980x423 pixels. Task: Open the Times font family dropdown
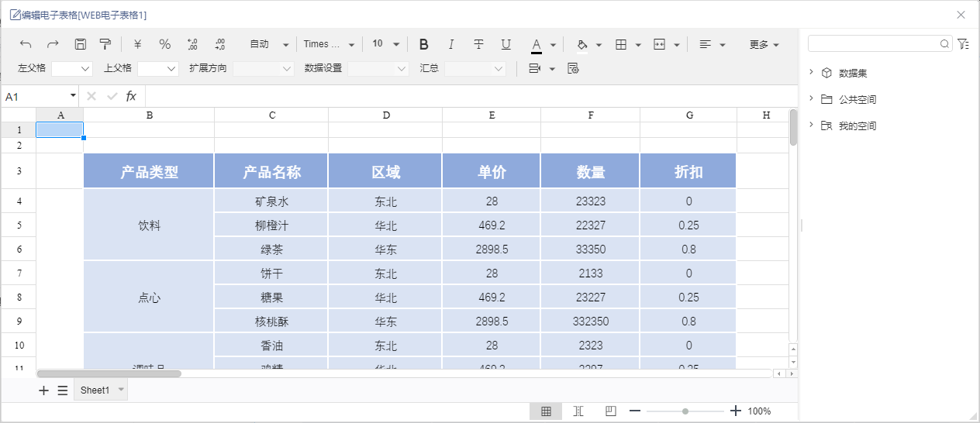(x=329, y=44)
